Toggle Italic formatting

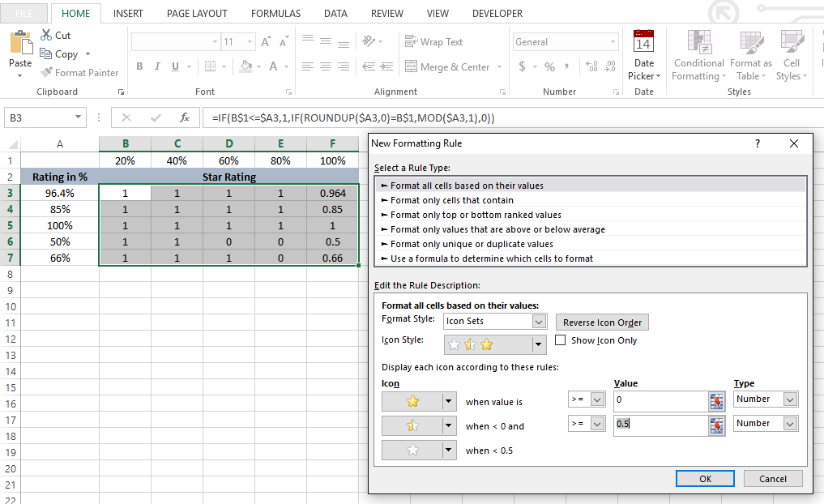tap(157, 66)
